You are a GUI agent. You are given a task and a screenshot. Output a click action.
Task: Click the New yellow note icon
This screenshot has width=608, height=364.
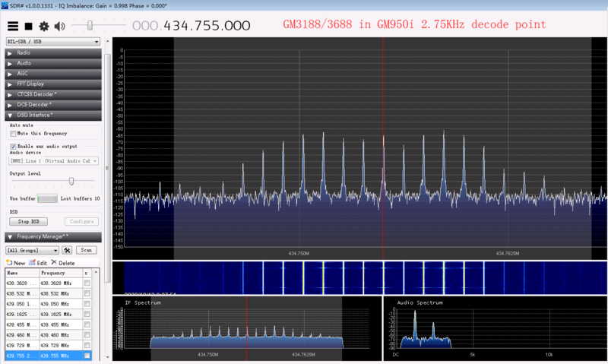(9, 262)
